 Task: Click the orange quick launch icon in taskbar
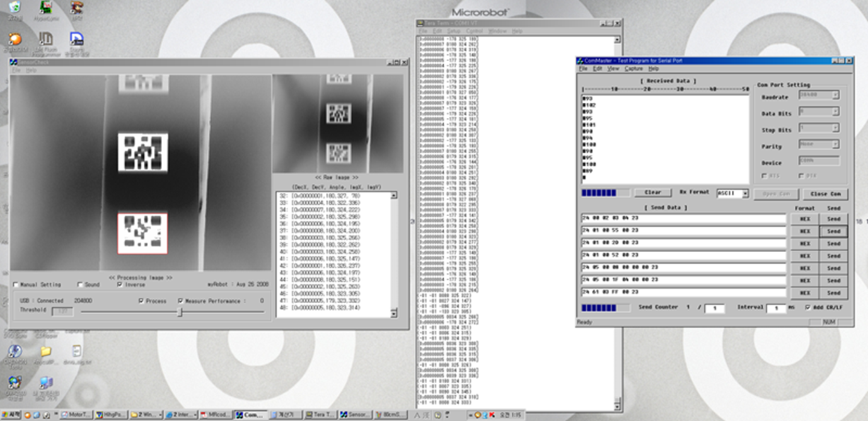[x=27, y=415]
